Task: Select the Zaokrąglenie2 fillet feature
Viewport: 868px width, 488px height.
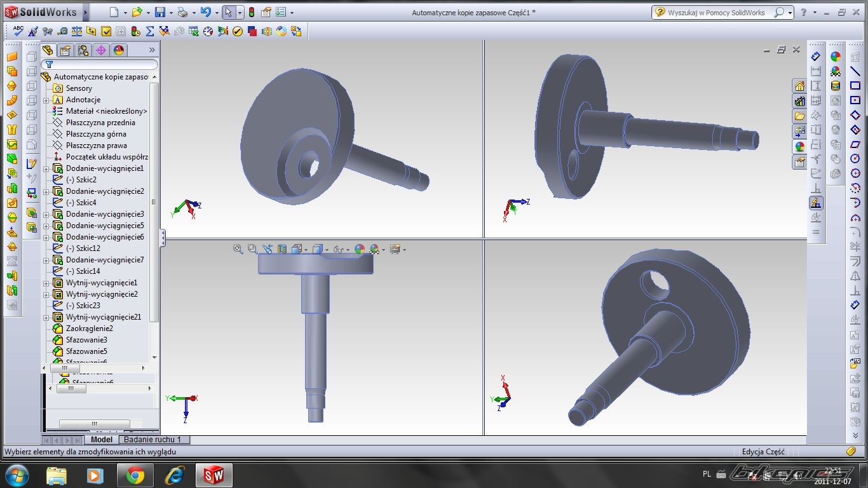Action: coord(89,329)
